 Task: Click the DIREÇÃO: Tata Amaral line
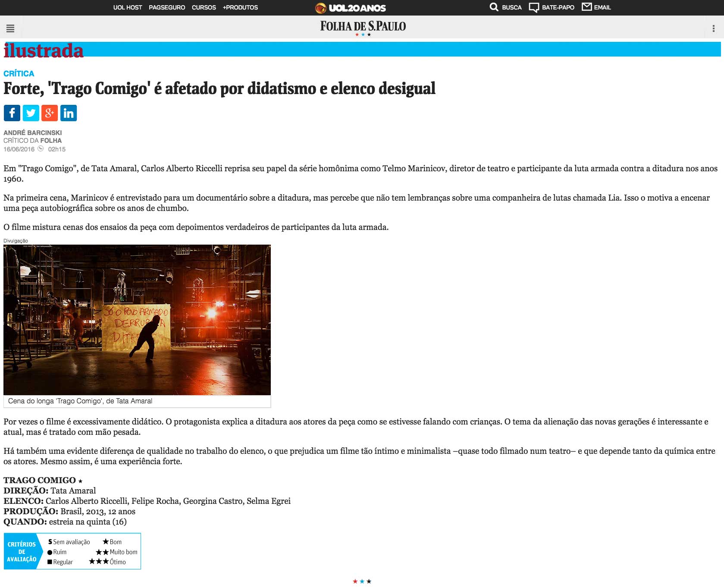(50, 491)
